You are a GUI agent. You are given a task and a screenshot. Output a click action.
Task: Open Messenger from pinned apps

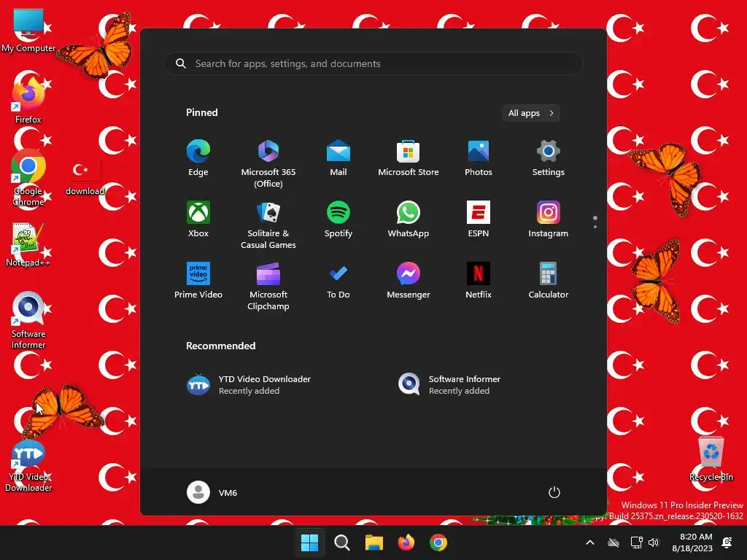pyautogui.click(x=409, y=281)
